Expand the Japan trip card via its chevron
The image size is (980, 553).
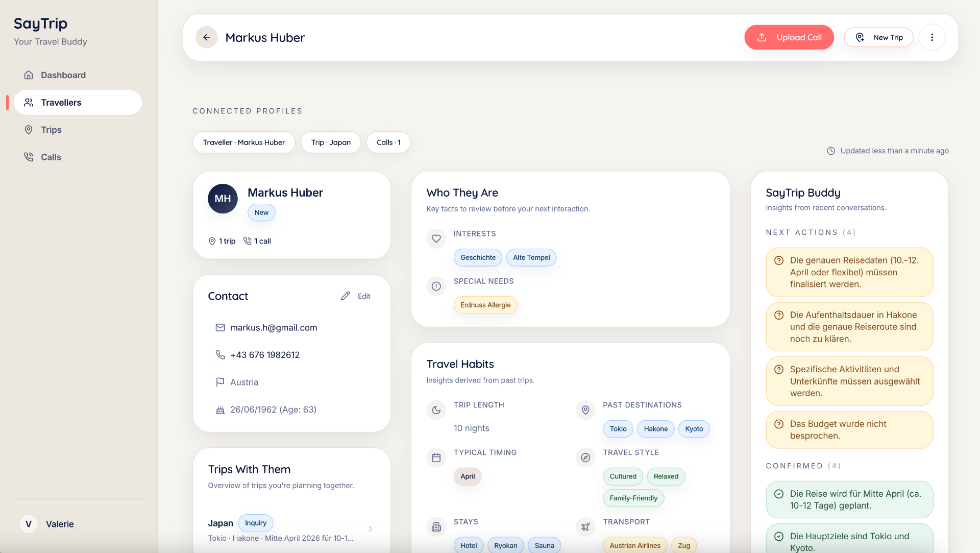pyautogui.click(x=371, y=528)
